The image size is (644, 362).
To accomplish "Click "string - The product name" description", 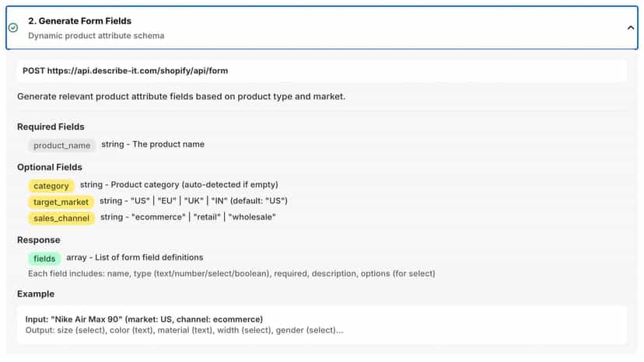I will tap(152, 144).
